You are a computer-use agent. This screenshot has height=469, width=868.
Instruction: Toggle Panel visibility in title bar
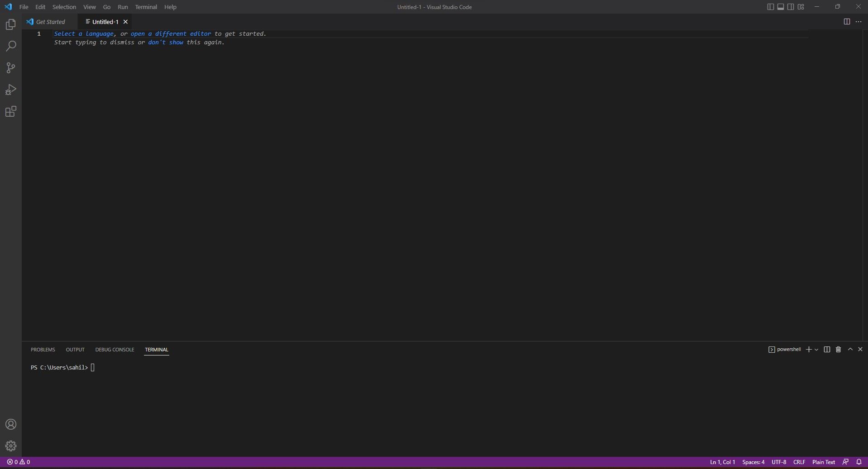point(781,7)
